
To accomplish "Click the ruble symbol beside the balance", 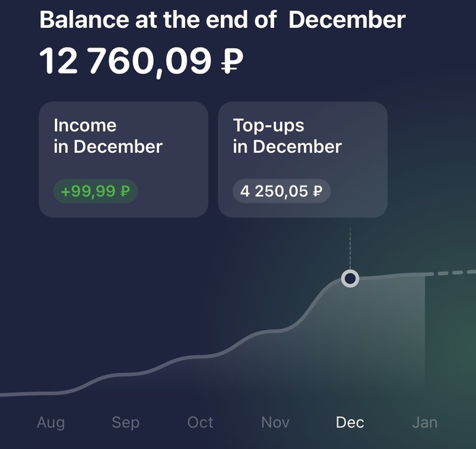I will click(232, 62).
